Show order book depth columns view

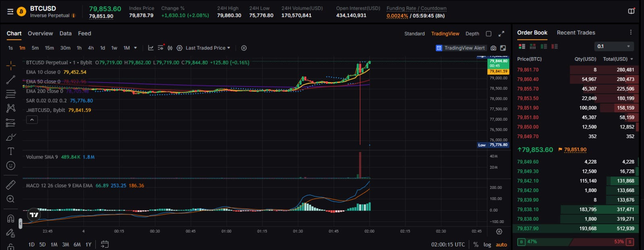tap(533, 46)
